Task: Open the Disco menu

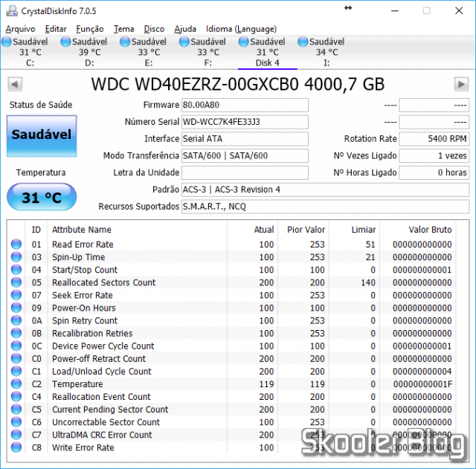Action: [154, 29]
